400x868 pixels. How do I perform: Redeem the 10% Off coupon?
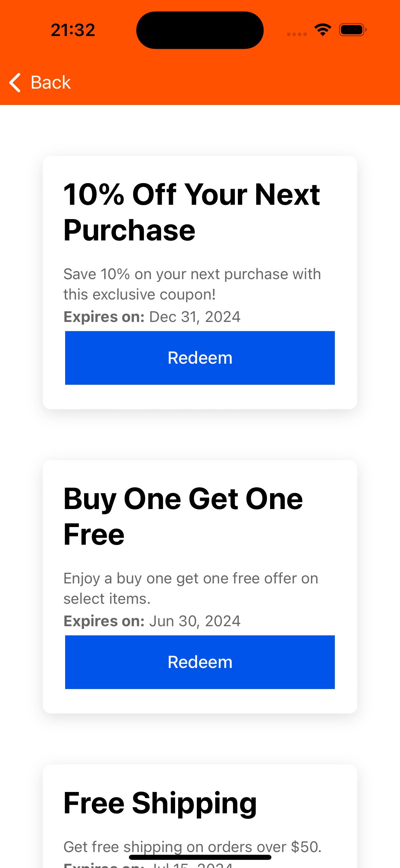point(200,358)
